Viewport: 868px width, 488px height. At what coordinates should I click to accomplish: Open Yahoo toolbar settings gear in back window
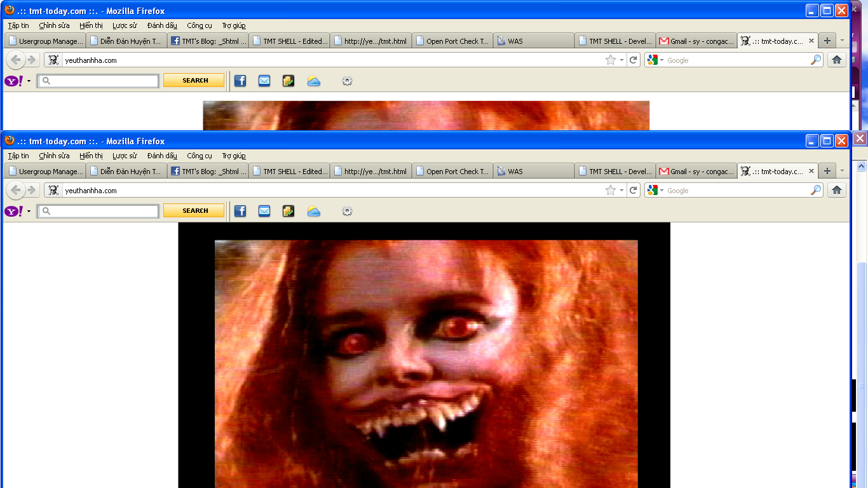click(x=347, y=81)
